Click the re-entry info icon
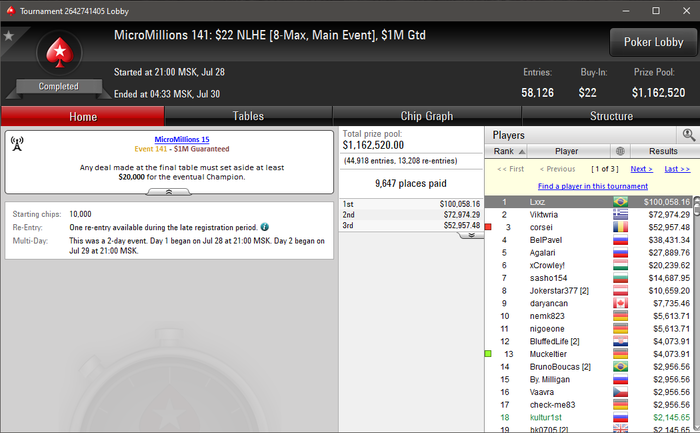Screen dimensions: 700x433 [265, 227]
